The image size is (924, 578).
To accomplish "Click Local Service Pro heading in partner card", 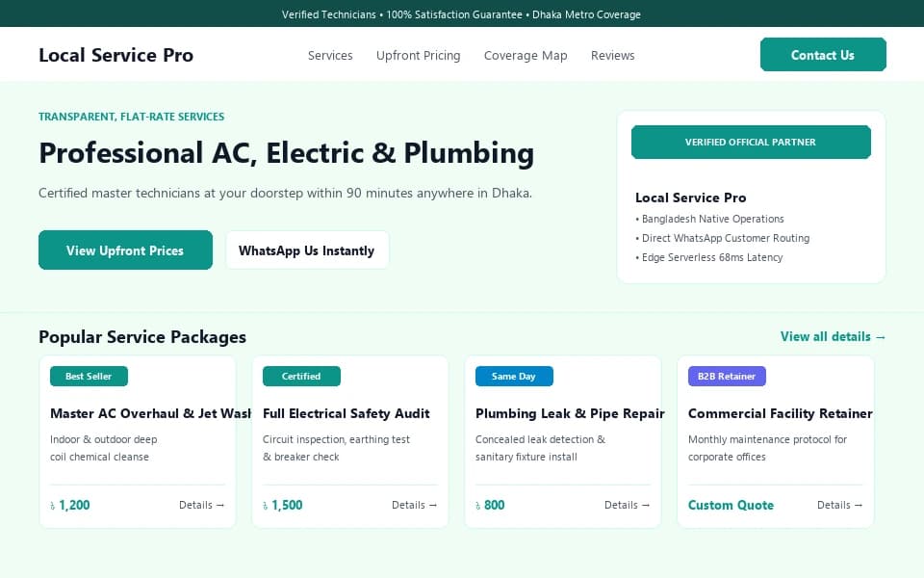I will point(691,197).
